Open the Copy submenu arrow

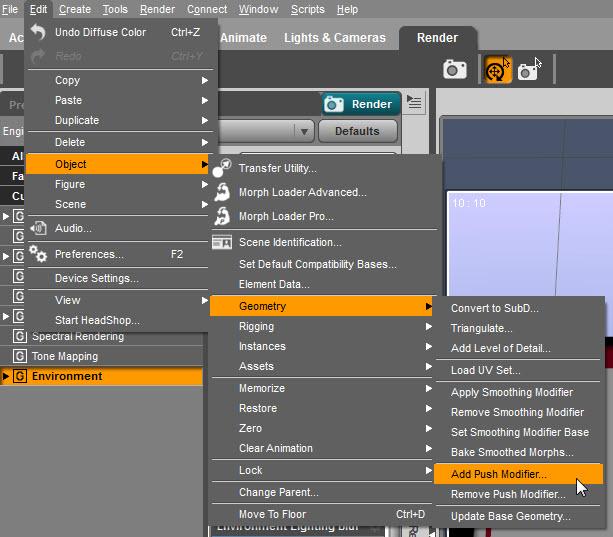pyautogui.click(x=204, y=80)
